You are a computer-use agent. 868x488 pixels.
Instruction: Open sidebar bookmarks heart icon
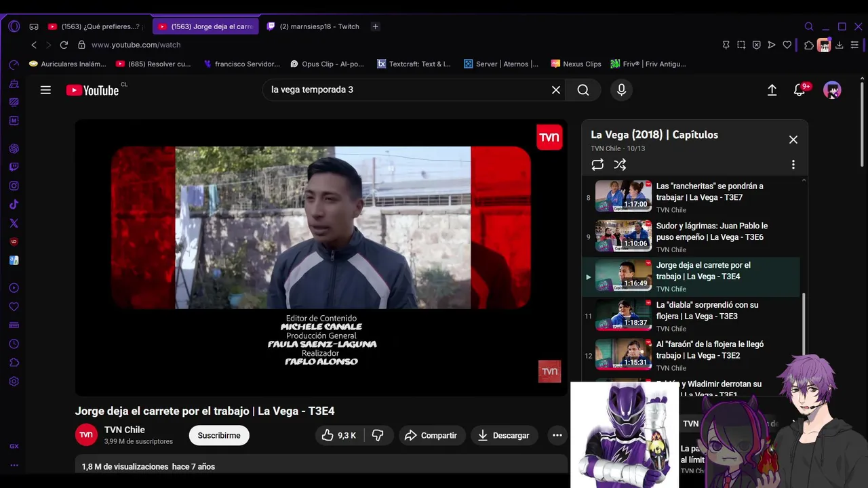coord(14,306)
